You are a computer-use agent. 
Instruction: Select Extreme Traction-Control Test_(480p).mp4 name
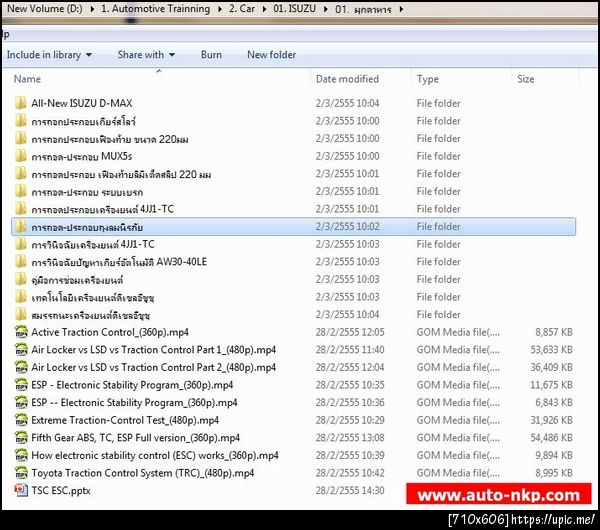tap(125, 420)
